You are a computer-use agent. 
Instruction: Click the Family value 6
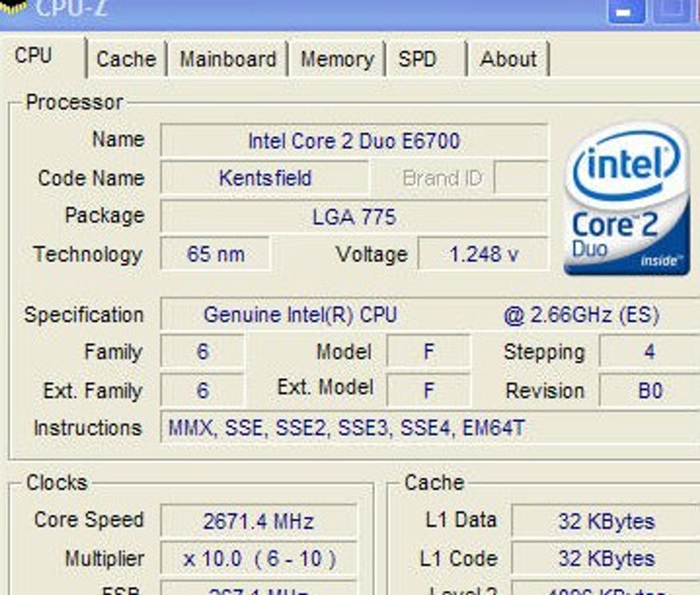pyautogui.click(x=203, y=351)
